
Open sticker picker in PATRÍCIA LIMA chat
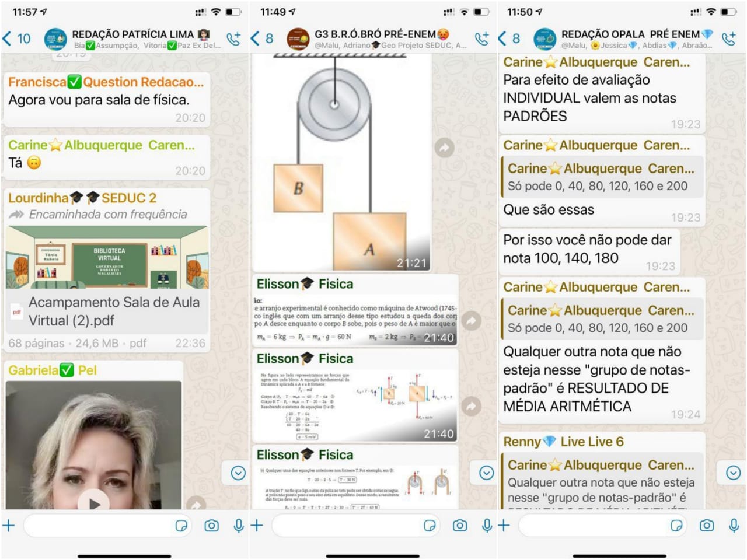(x=181, y=526)
